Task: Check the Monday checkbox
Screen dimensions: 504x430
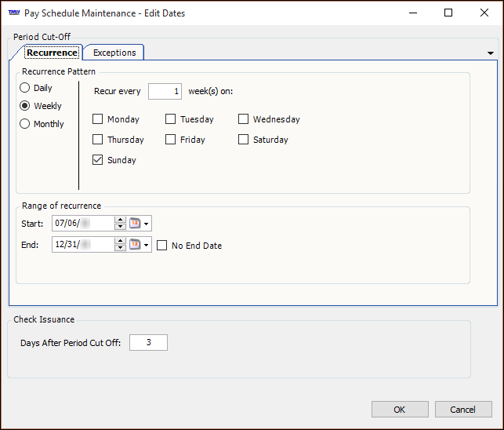Action: click(x=98, y=119)
